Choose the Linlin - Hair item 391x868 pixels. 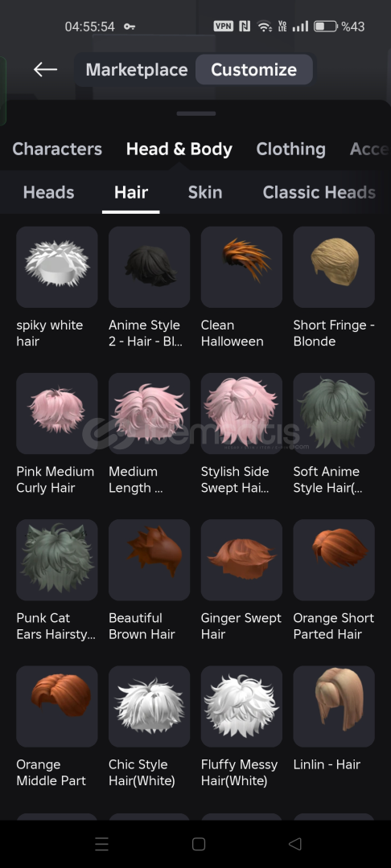point(334,706)
